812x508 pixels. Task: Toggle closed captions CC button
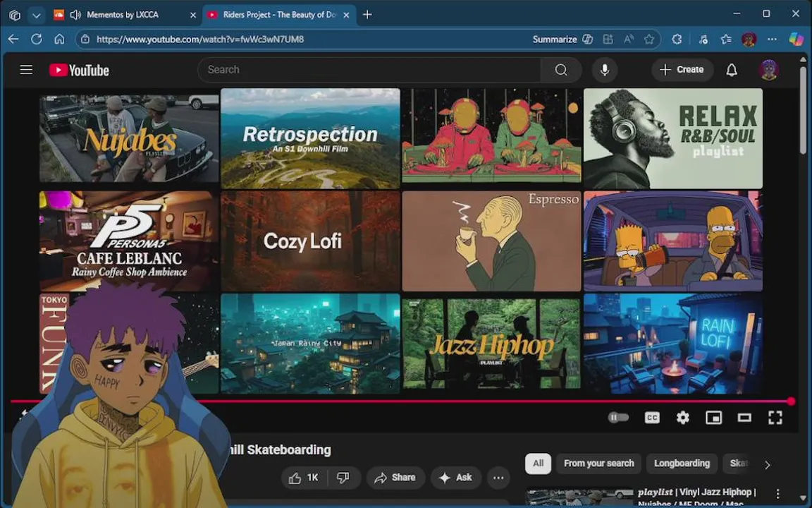point(652,417)
